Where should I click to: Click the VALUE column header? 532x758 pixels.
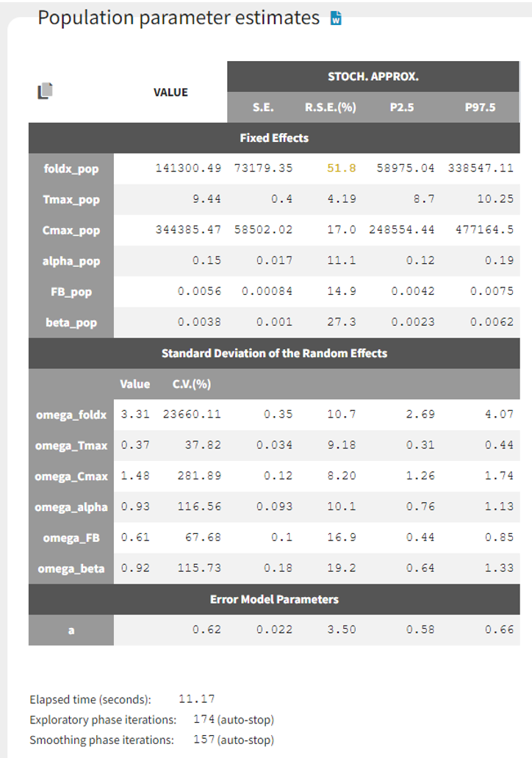(170, 92)
